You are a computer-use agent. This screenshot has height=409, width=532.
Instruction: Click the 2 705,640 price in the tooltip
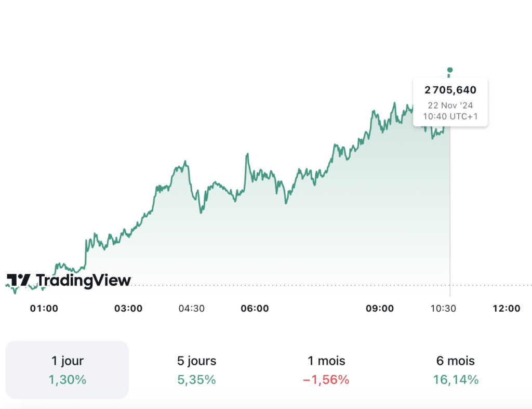click(x=450, y=90)
